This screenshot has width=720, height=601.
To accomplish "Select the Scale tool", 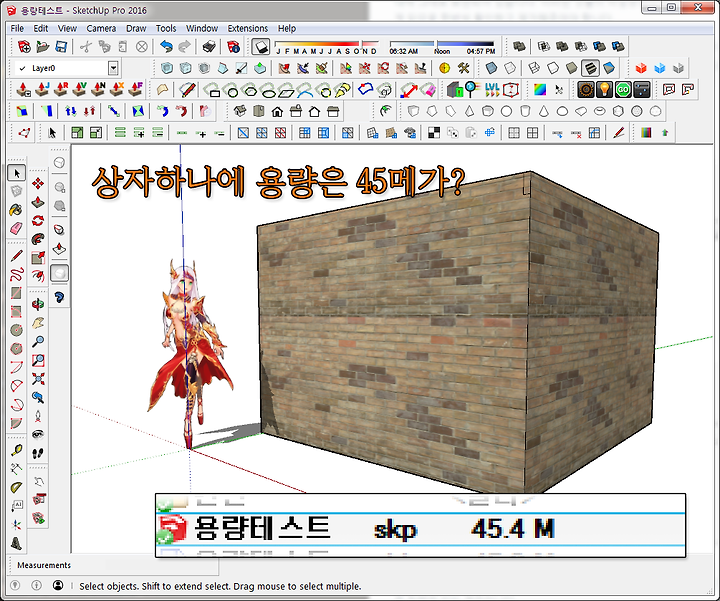I will [x=38, y=258].
